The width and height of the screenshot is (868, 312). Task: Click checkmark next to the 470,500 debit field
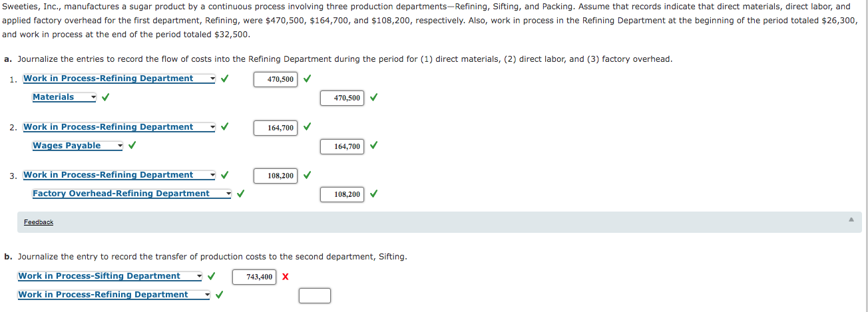click(307, 78)
